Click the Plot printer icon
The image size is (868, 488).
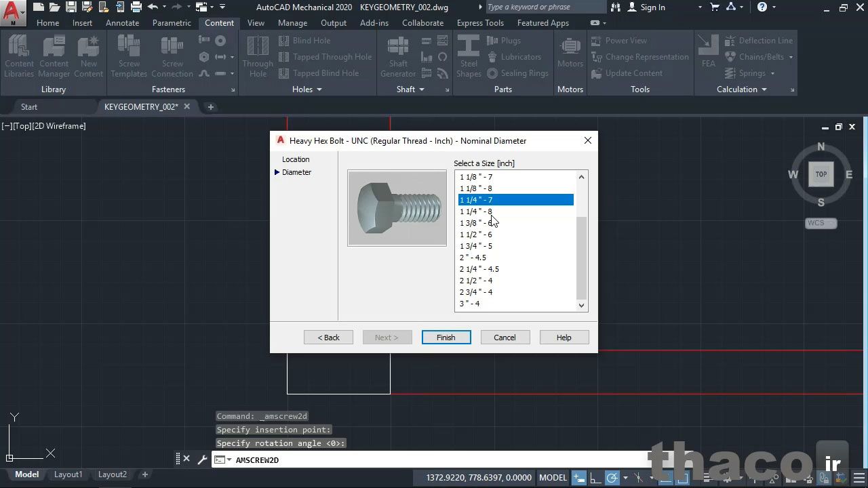click(136, 7)
